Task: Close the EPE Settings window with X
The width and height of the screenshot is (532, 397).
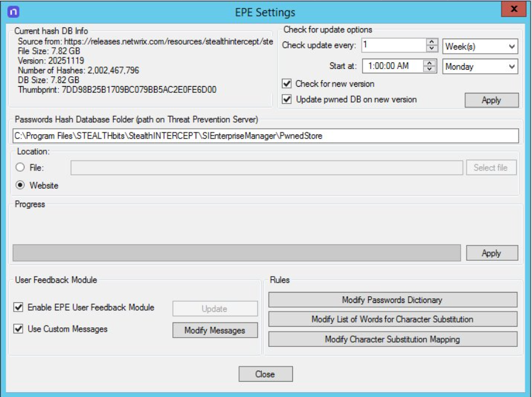Action: [514, 10]
